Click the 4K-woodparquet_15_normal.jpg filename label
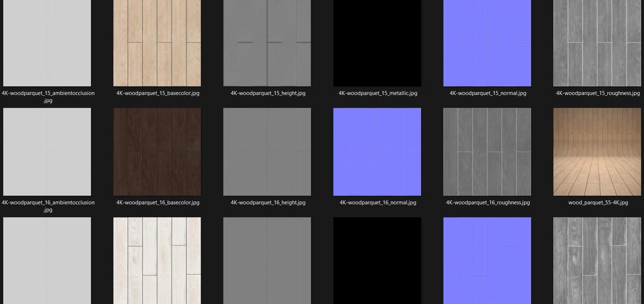Viewport: 644px width, 304px height. click(488, 93)
